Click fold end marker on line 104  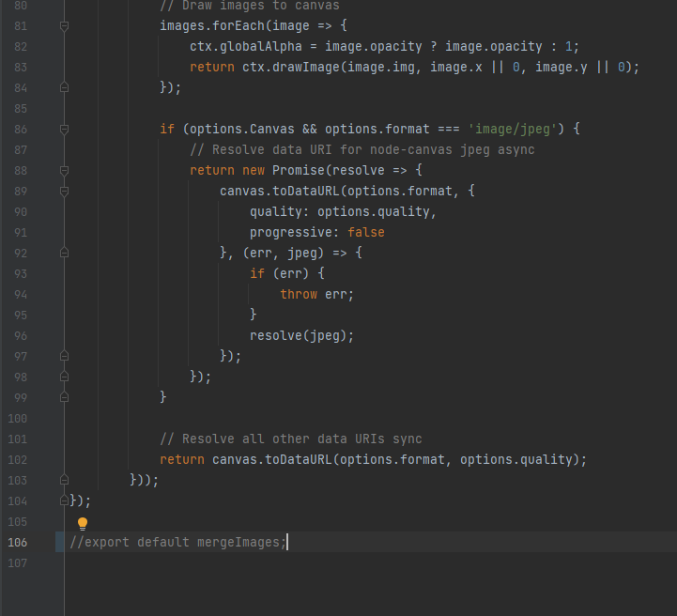[x=64, y=500]
